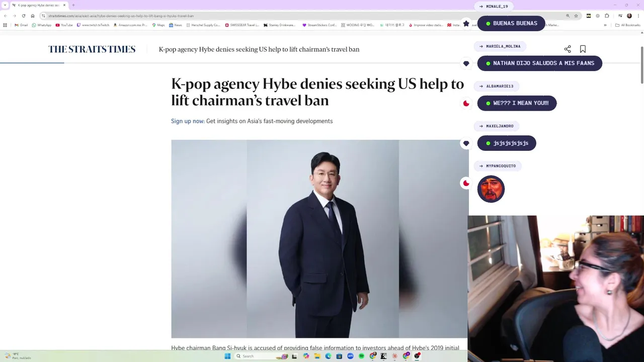This screenshot has width=644, height=362.
Task: Go to the browser Home icon
Action: pyautogui.click(x=33, y=16)
